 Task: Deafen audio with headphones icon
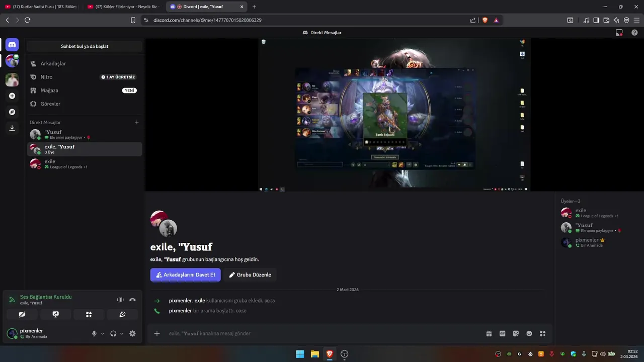coord(113,333)
